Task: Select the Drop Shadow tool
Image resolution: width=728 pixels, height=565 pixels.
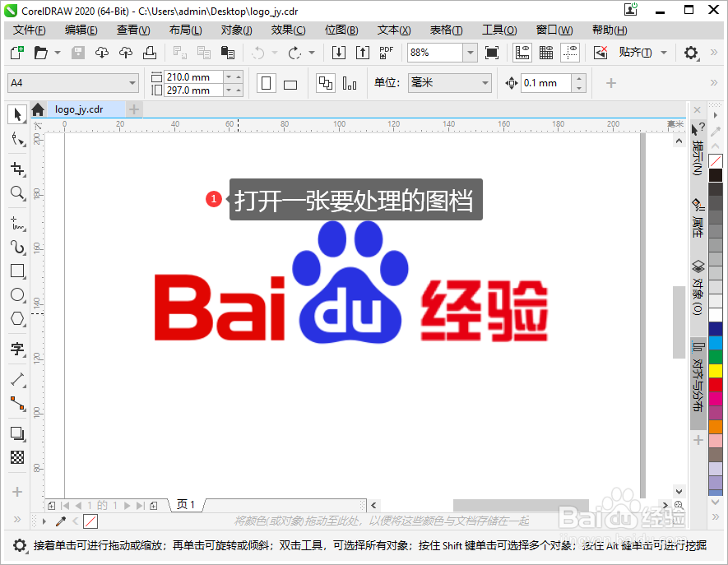Action: tap(17, 433)
